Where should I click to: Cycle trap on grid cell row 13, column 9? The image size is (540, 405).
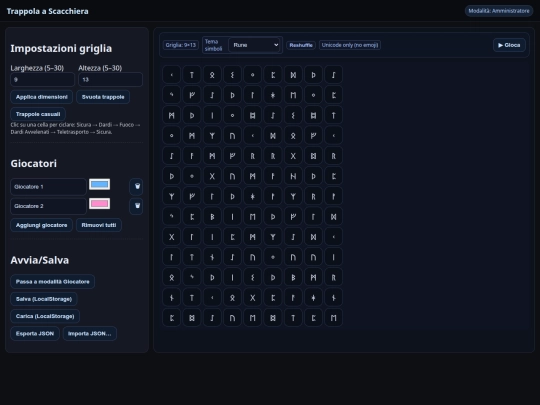[333, 318]
